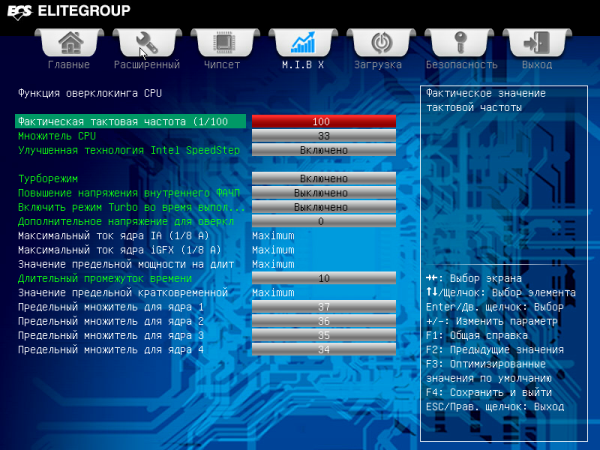Click ESC/Прав. щелчок: Выход hint
Viewport: 600px width, 450px height.
(x=495, y=407)
